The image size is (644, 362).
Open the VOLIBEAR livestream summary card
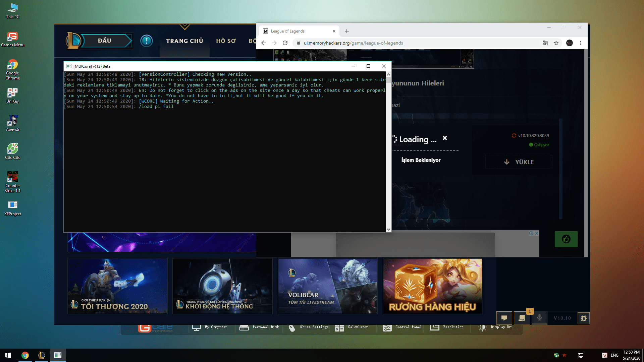[x=328, y=286]
